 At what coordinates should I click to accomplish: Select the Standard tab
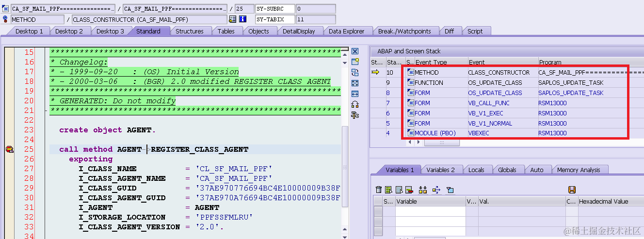click(x=148, y=31)
